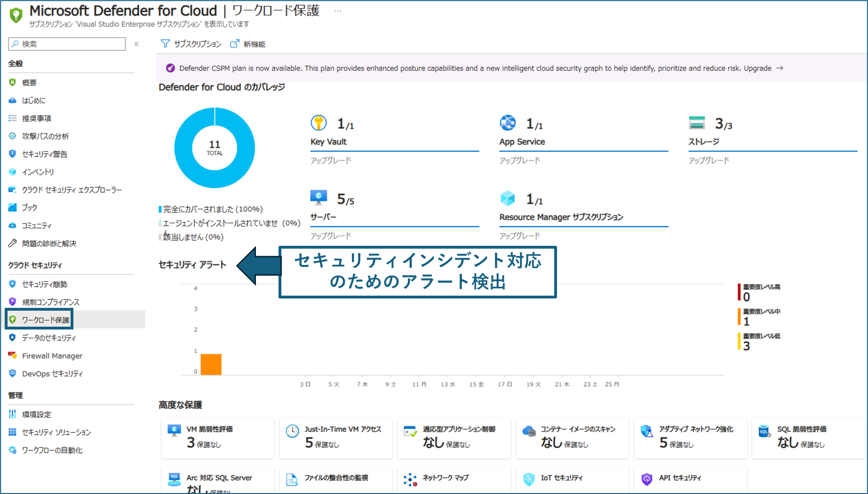Open the API セキュリティ card
This screenshot has height=494, width=868.
click(690, 480)
